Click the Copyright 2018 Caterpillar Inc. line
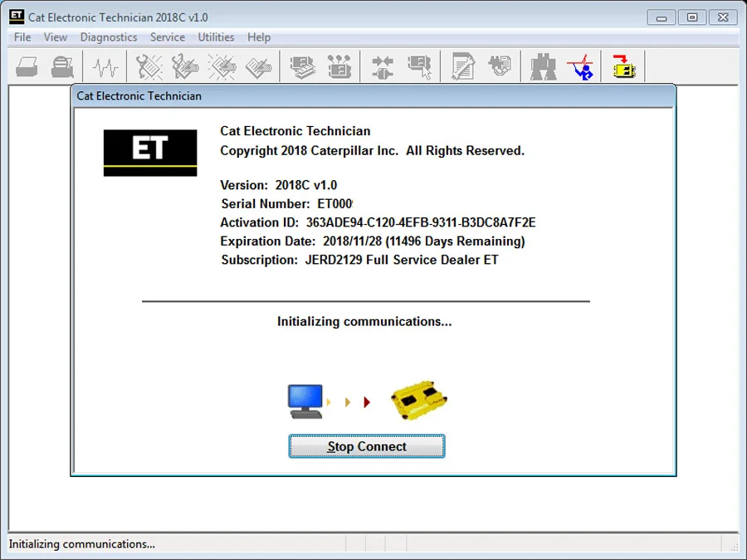 tap(372, 151)
